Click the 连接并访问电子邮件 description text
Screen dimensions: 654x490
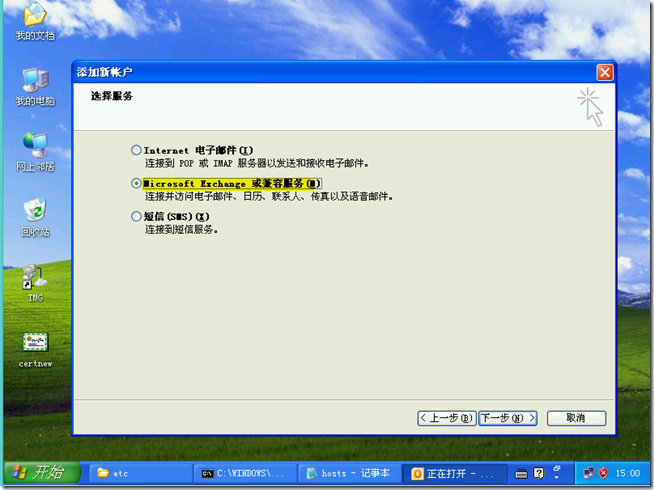tap(269, 196)
